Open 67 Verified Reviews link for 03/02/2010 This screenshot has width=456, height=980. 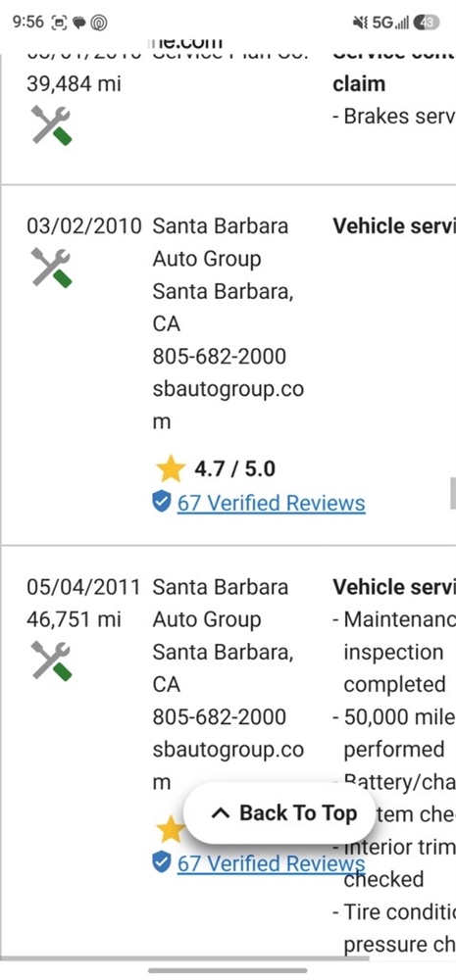pyautogui.click(x=271, y=503)
